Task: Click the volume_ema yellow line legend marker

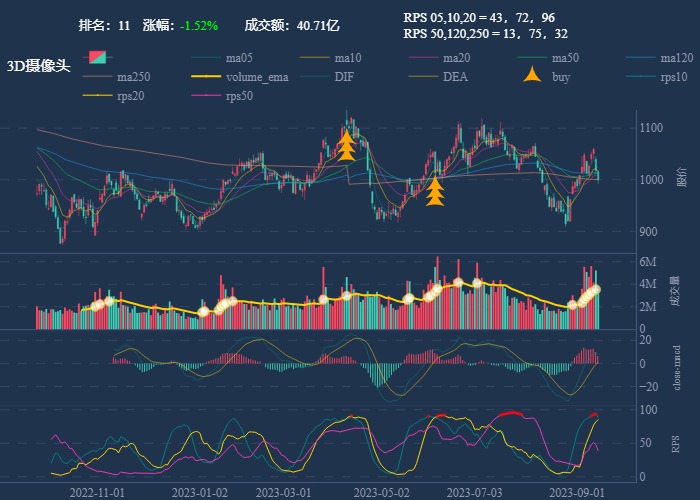Action: [x=206, y=77]
